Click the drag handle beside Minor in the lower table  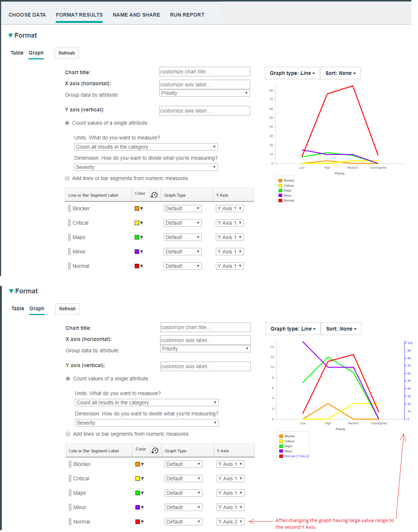(x=70, y=507)
